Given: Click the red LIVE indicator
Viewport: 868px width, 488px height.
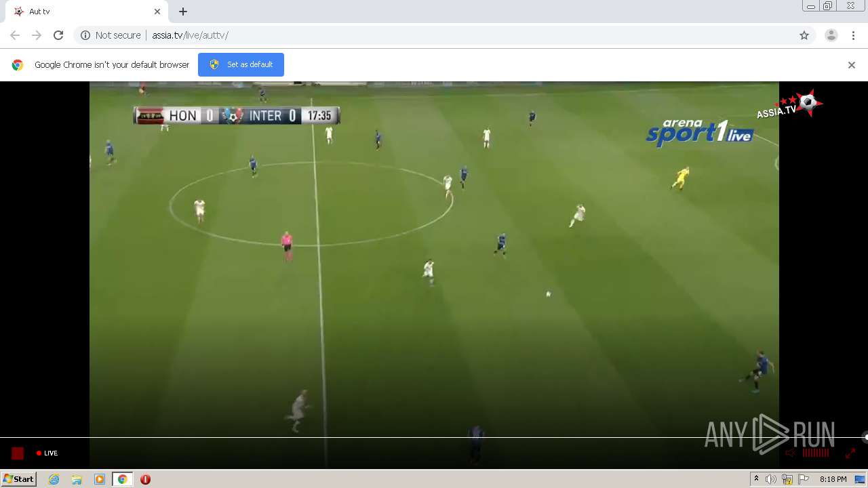Looking at the screenshot, I should (x=47, y=453).
